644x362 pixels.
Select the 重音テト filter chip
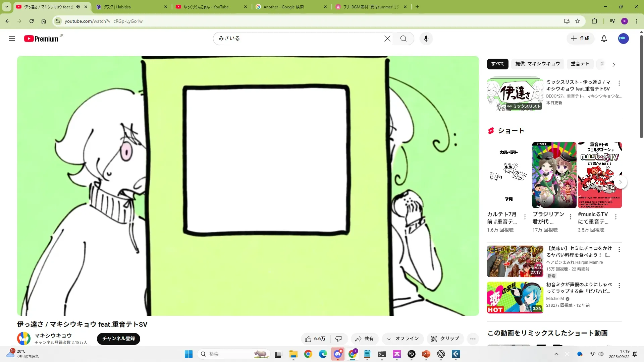[x=580, y=64]
